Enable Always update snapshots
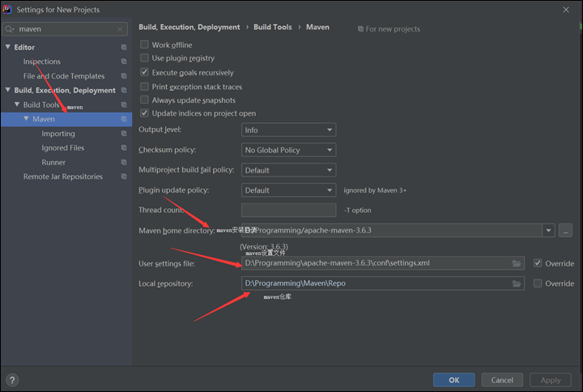 [x=144, y=100]
